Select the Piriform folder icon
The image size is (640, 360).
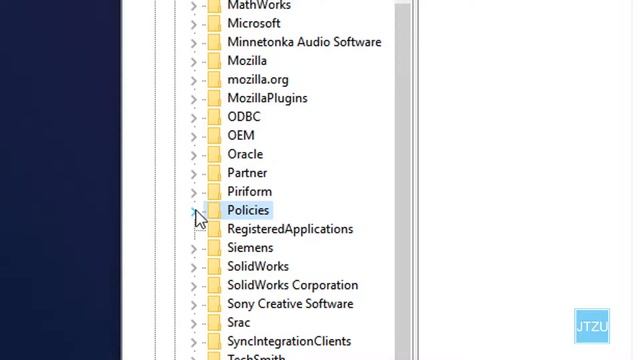[x=214, y=192]
